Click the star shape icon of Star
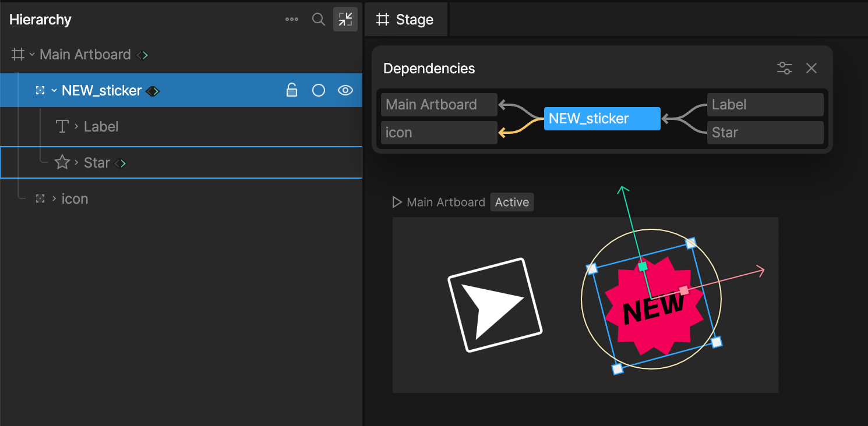This screenshot has width=868, height=426. 62,162
